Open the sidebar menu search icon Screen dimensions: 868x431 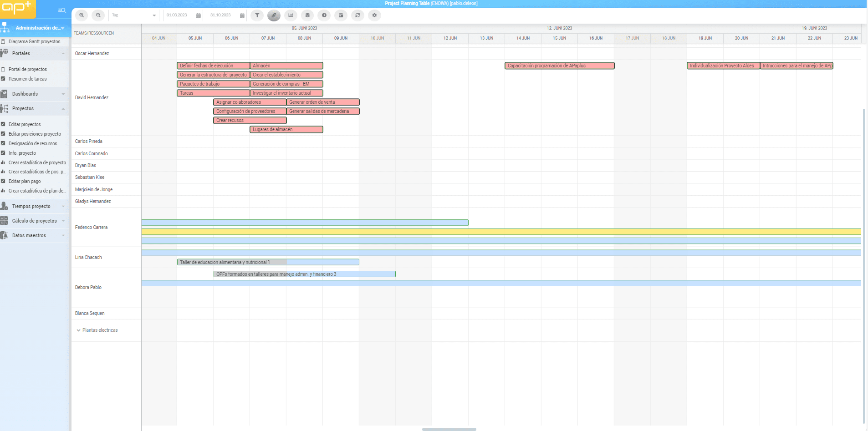point(62,10)
